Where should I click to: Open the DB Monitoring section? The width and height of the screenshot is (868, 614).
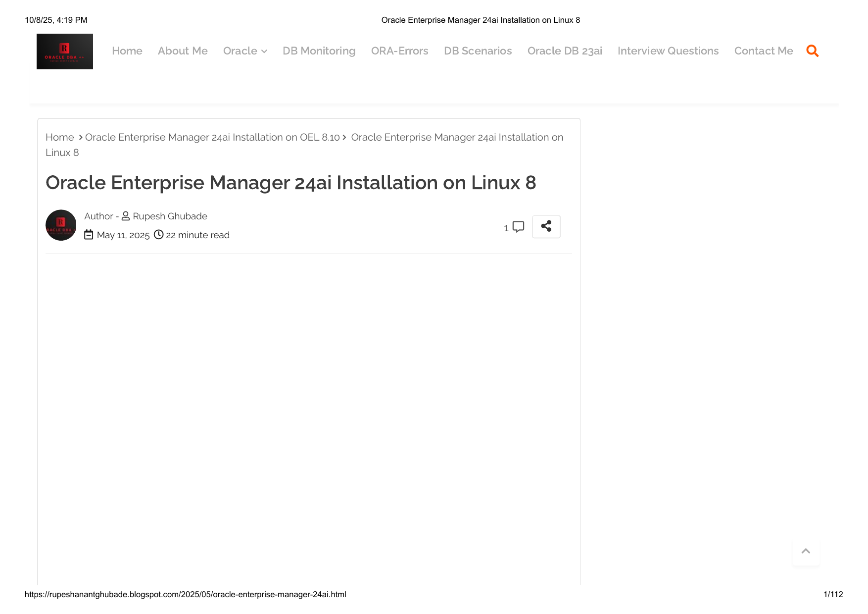click(x=319, y=51)
